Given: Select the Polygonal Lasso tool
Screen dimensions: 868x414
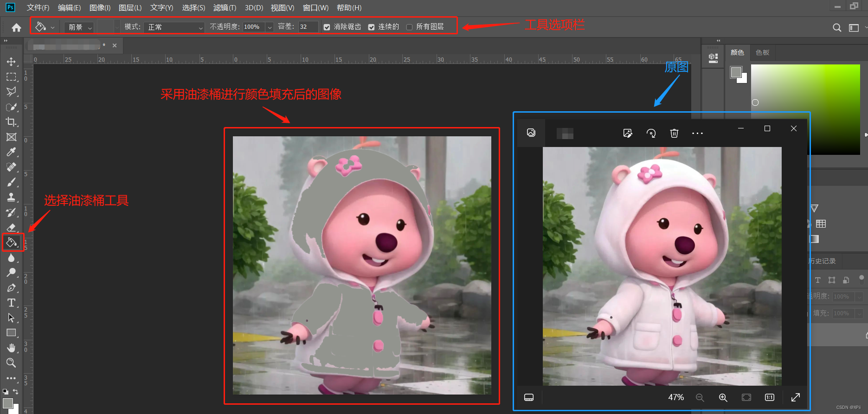Looking at the screenshot, I should click(x=11, y=91).
